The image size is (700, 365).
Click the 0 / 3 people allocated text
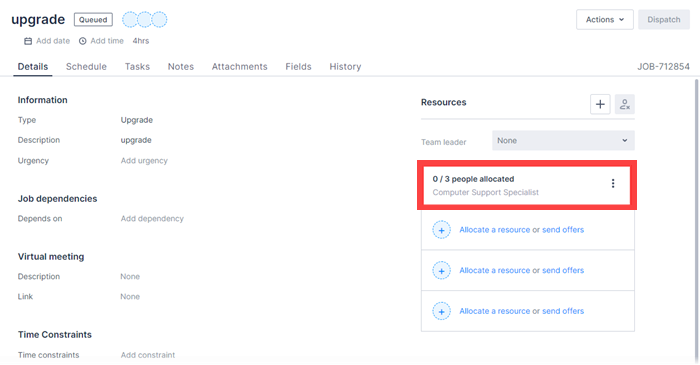pyautogui.click(x=473, y=179)
